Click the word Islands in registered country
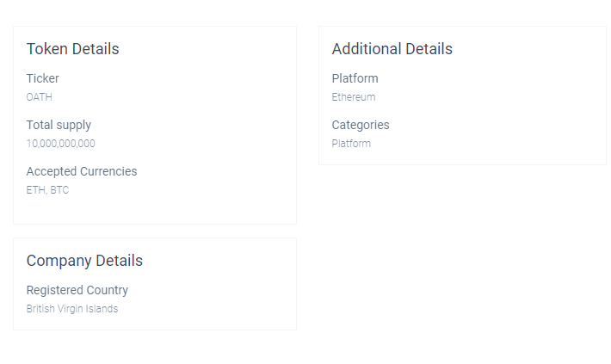 [102, 309]
